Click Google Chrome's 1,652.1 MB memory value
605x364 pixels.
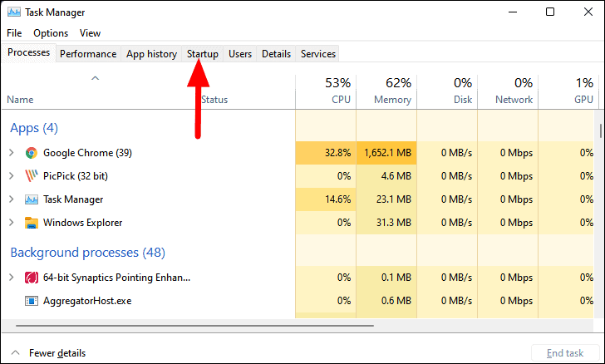pyautogui.click(x=387, y=153)
